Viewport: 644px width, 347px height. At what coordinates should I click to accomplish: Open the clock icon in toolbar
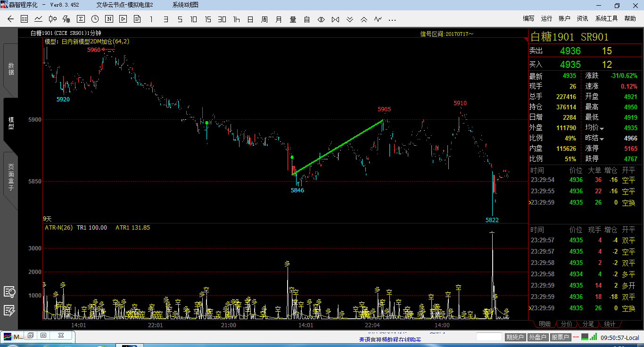tap(95, 19)
